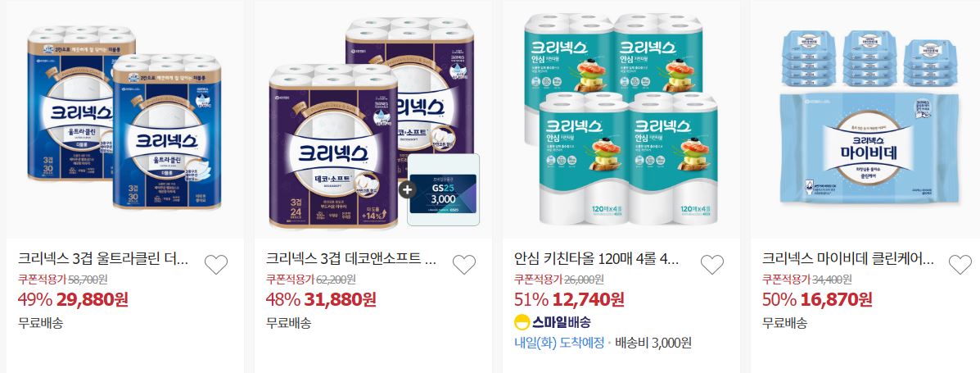Screen dimensions: 980x373
Task: View the light blue 마이비데 wipes image
Action: coord(869,119)
